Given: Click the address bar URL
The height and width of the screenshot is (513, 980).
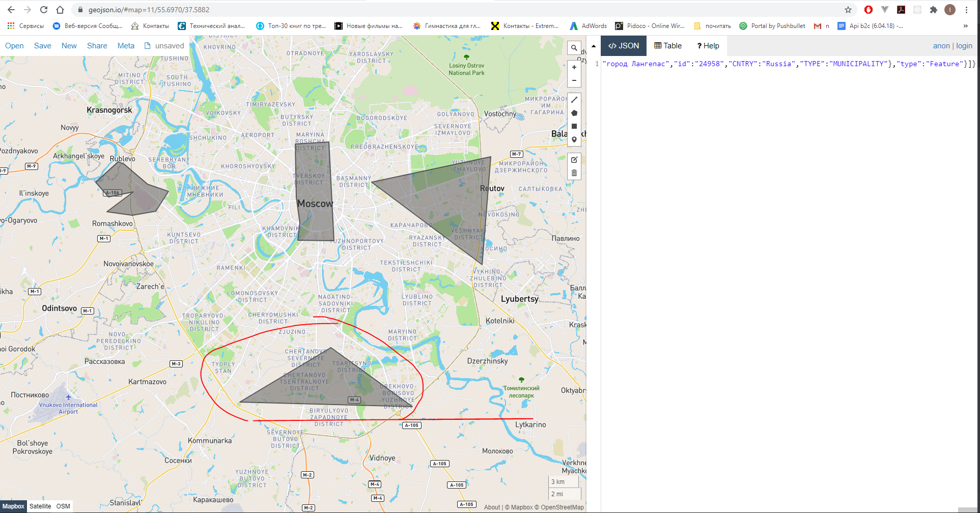Looking at the screenshot, I should coord(149,10).
